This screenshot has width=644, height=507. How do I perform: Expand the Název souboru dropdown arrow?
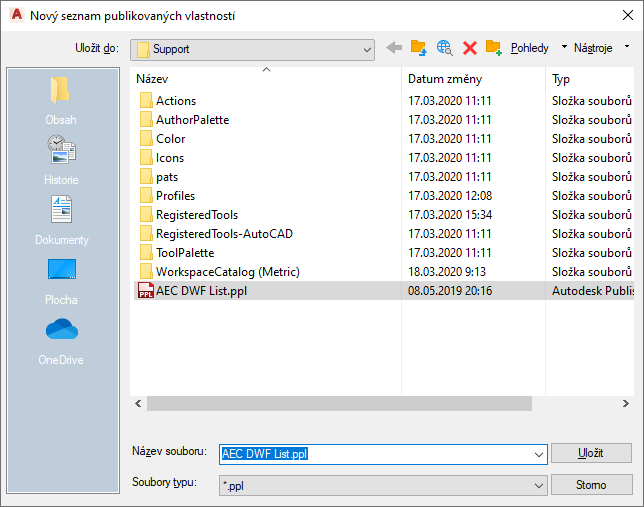pyautogui.click(x=539, y=454)
